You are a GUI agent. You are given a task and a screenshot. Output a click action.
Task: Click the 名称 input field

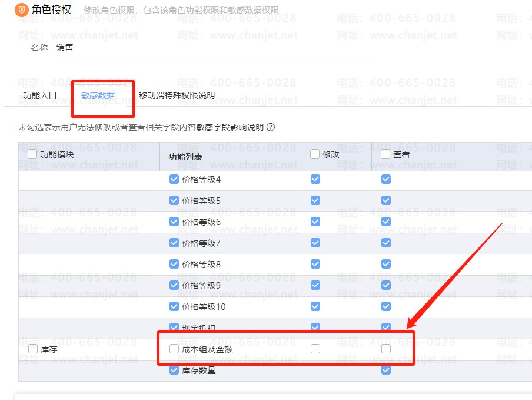[x=215, y=48]
